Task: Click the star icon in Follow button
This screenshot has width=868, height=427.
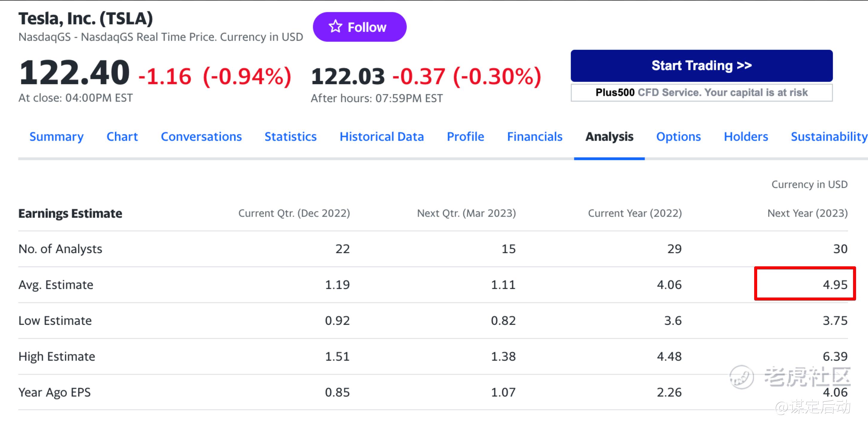Action: pyautogui.click(x=335, y=27)
